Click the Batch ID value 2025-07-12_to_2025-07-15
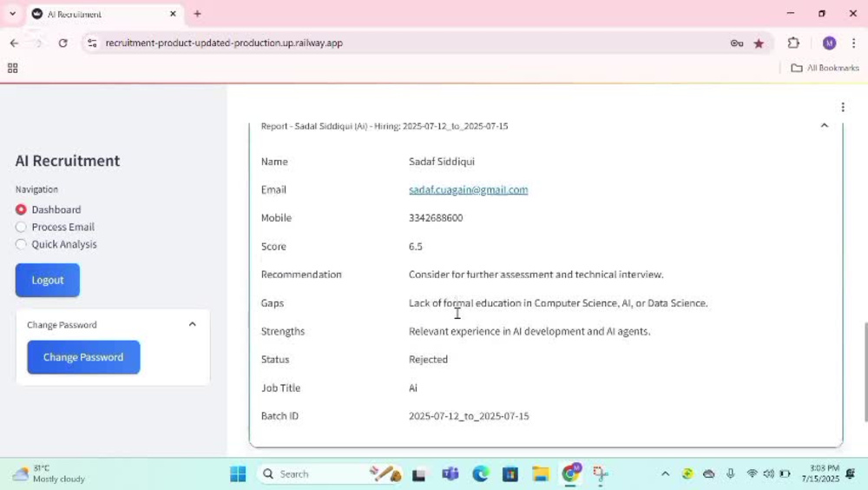868x490 pixels. click(469, 416)
